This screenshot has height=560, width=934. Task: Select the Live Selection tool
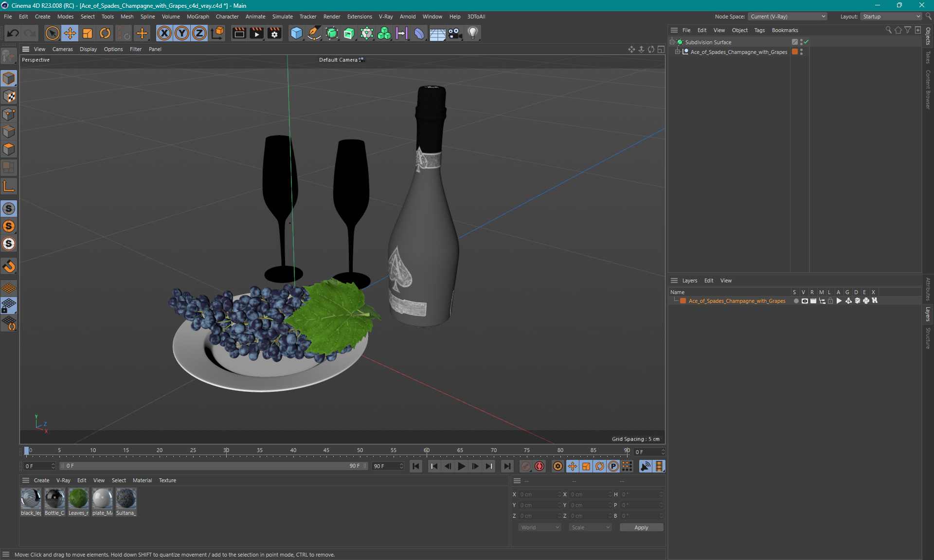(x=52, y=33)
